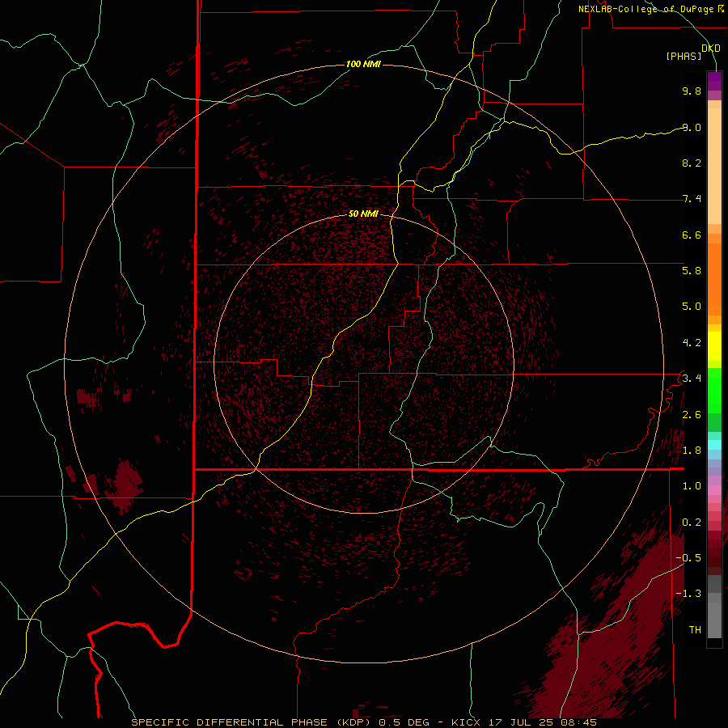Click the 9.0 value on the color scale
728x728 pixels.
[692, 127]
